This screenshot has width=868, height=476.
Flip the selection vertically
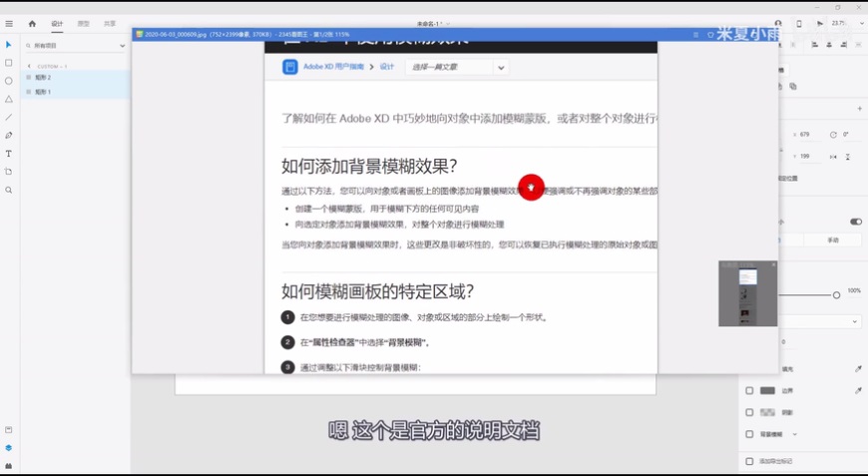click(x=847, y=157)
